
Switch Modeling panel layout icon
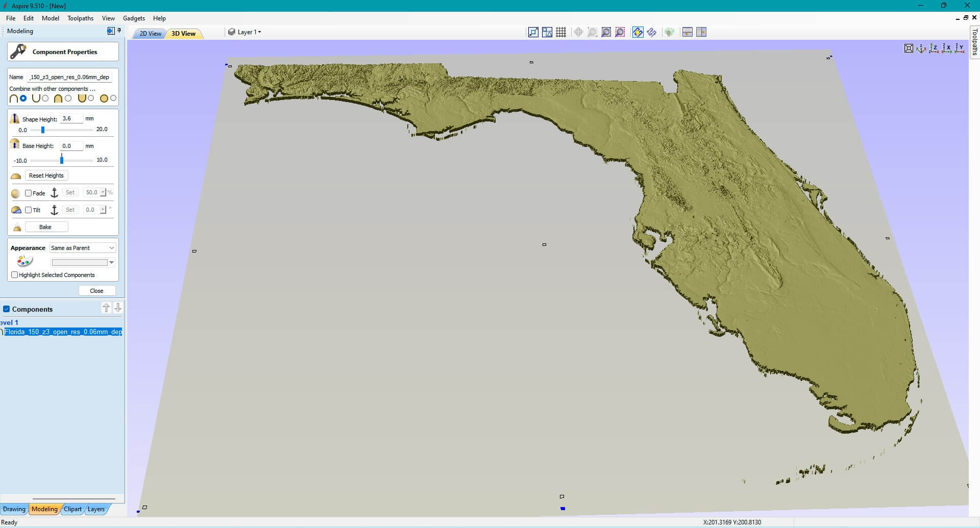(x=111, y=31)
